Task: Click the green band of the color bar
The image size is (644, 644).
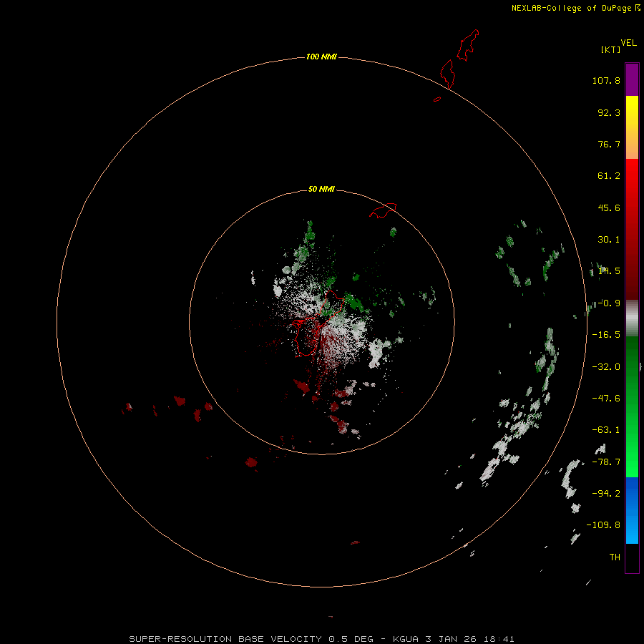Action: (x=632, y=406)
